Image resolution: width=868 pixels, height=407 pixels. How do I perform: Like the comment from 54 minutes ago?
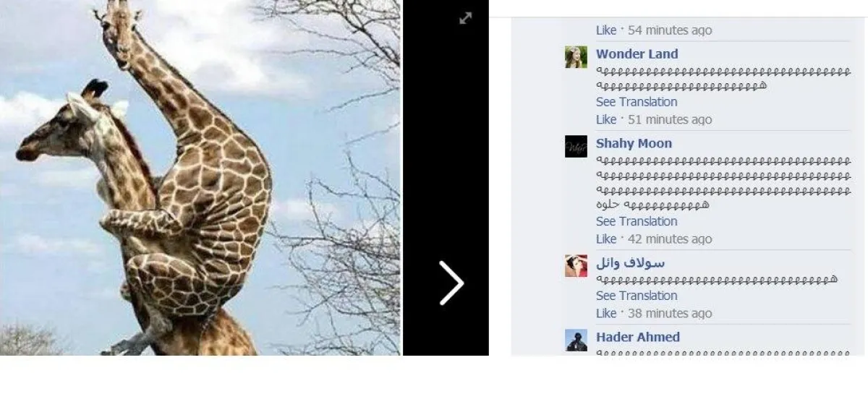coord(606,30)
